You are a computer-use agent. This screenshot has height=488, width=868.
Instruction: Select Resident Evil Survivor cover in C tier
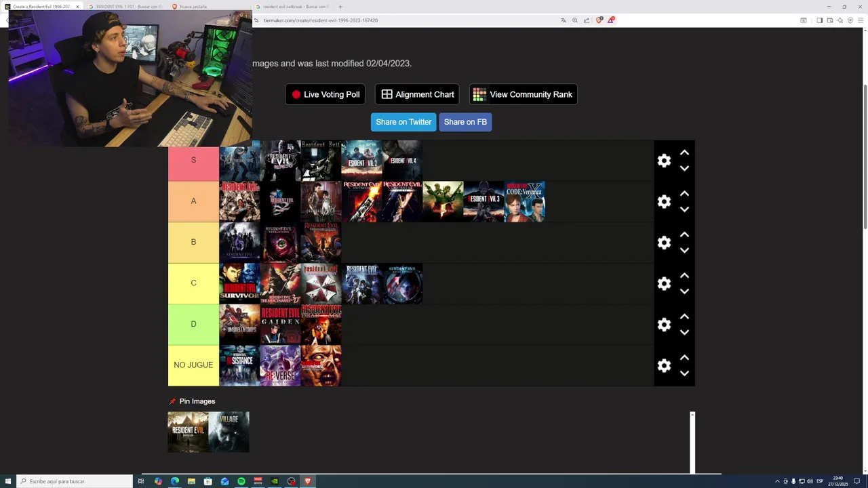(239, 283)
